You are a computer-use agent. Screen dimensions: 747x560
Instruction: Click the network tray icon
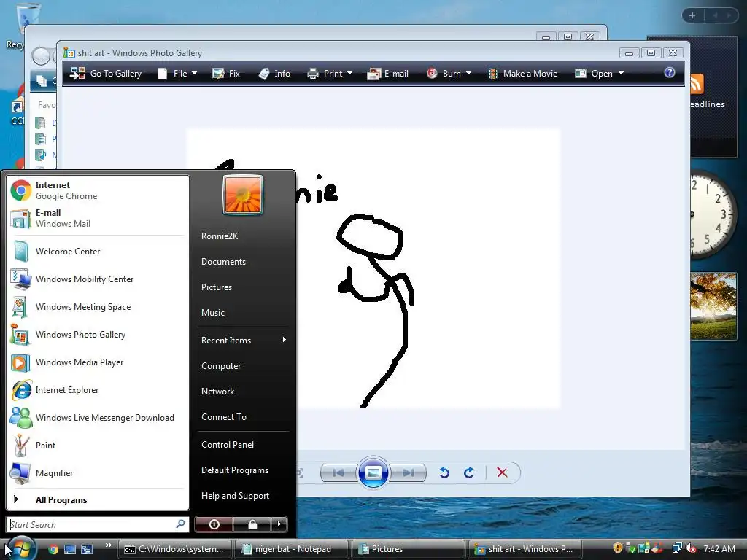point(676,548)
